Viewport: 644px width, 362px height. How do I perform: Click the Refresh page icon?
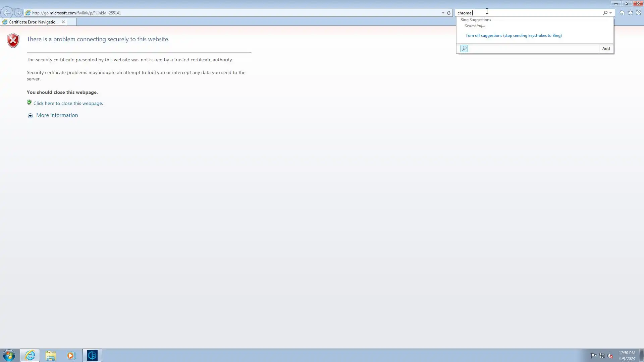coord(449,13)
